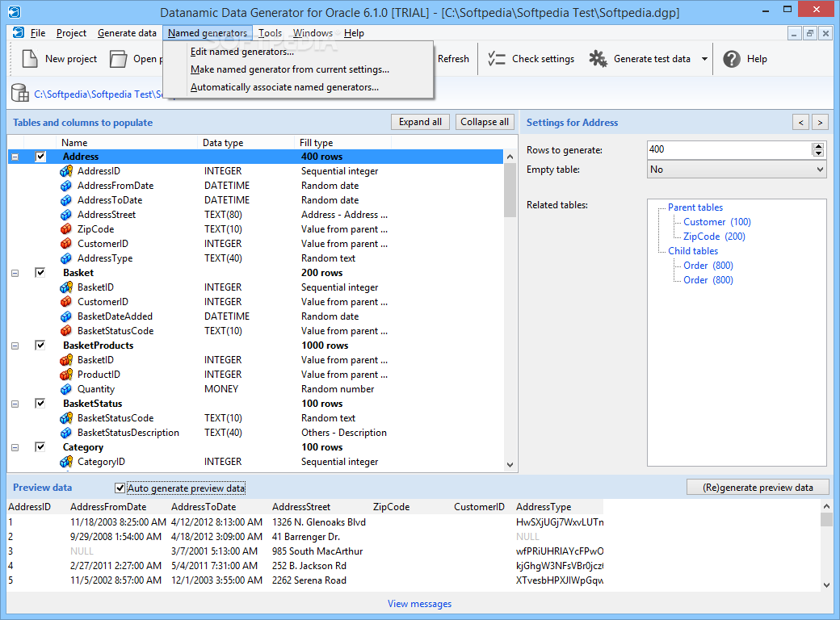Collapse the Address table node

pos(15,157)
